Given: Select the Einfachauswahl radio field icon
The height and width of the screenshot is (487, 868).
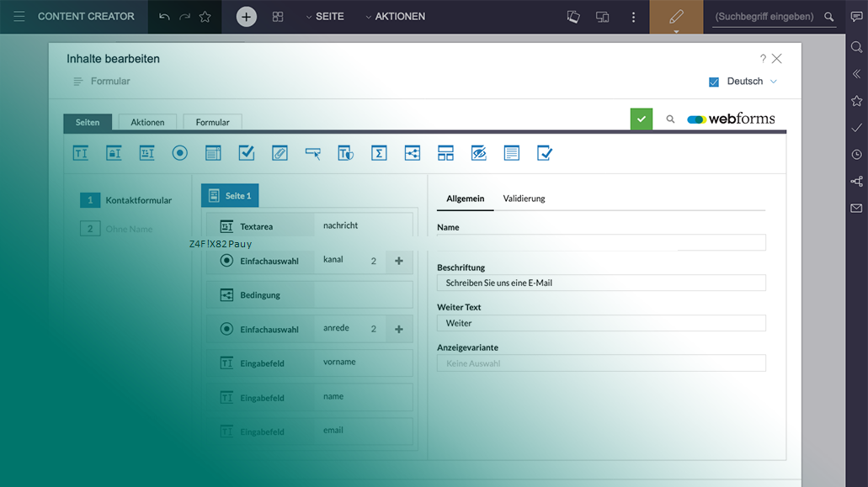Looking at the screenshot, I should tap(179, 152).
